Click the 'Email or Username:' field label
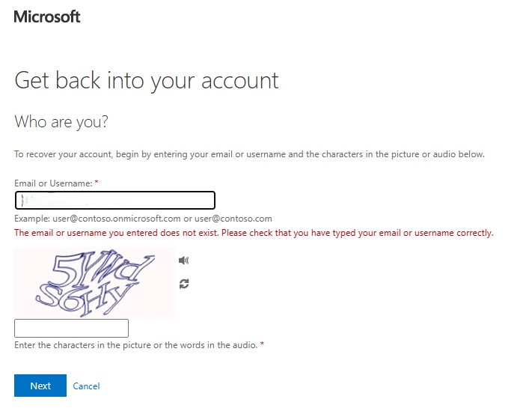The image size is (532, 414). [53, 183]
